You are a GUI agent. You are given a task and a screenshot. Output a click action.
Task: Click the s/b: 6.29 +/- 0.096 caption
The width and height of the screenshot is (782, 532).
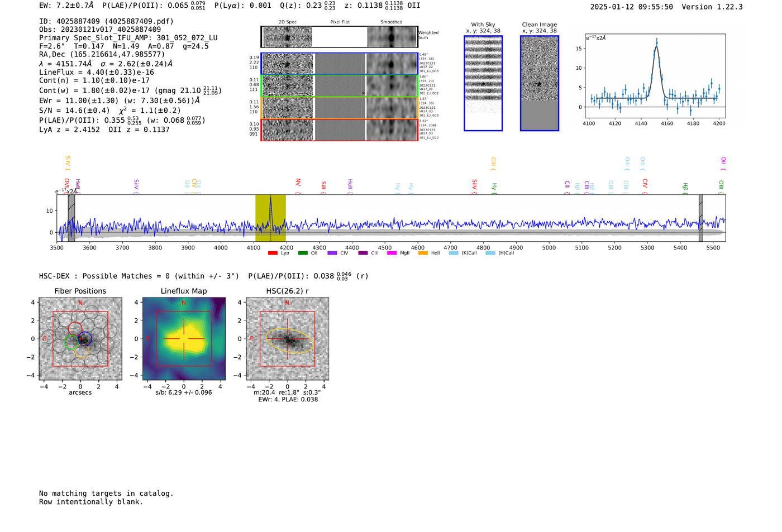click(x=184, y=392)
